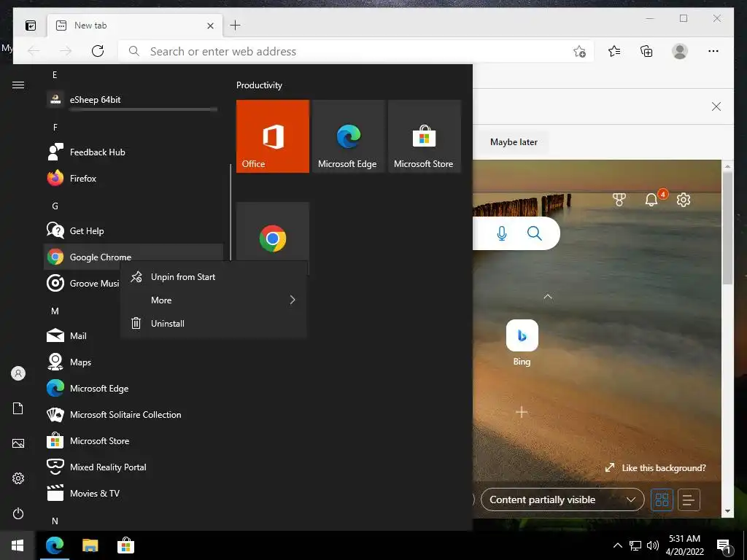The image size is (747, 560).
Task: Close the New tab tab
Action: tap(210, 26)
